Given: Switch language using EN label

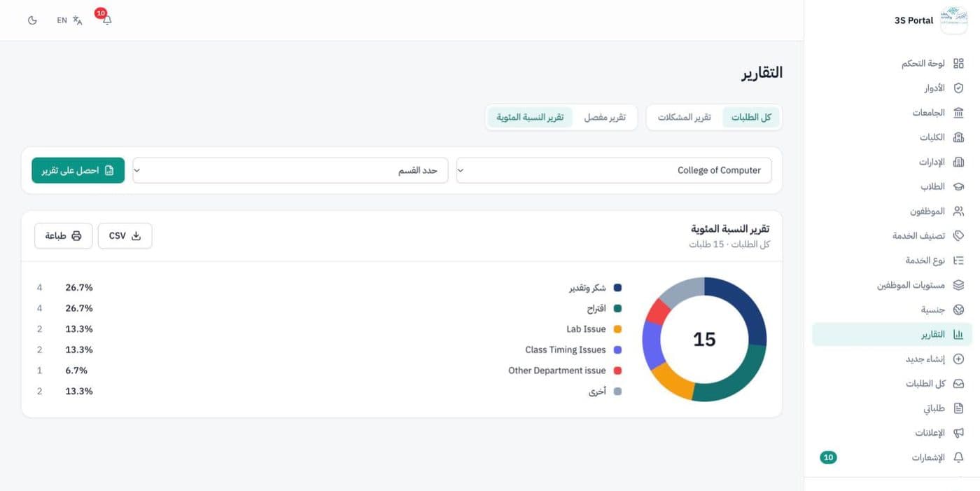Looking at the screenshot, I should click(x=62, y=20).
